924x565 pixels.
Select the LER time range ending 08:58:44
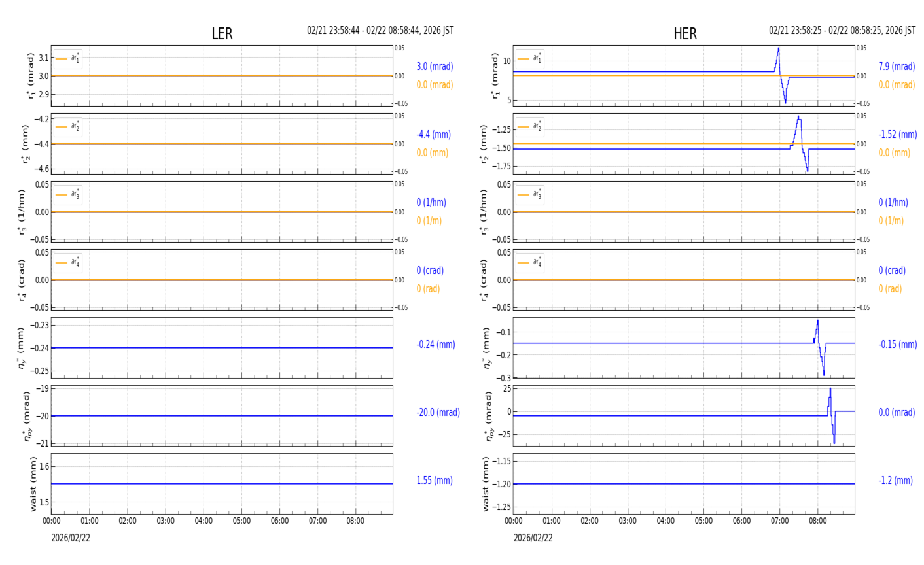pyautogui.click(x=380, y=31)
